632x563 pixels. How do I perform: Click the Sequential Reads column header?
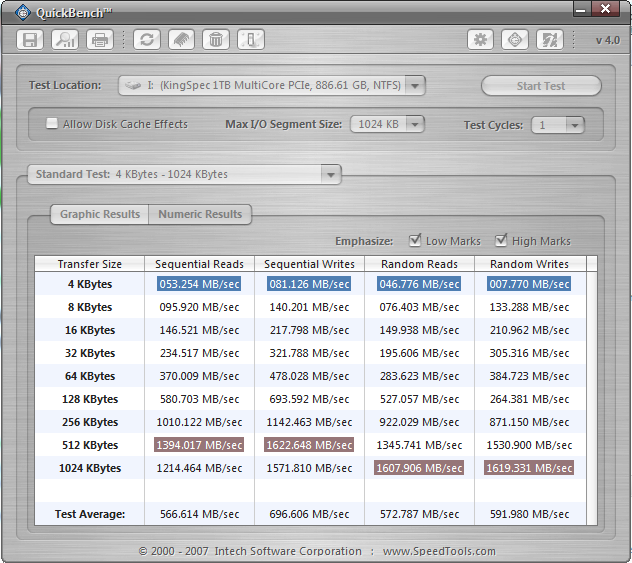(x=200, y=264)
